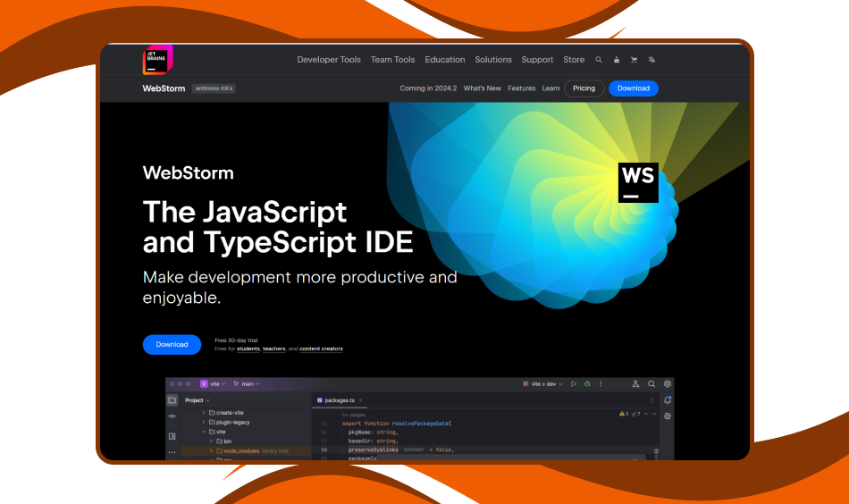Open the shopping cart icon in the header
849x504 pixels.
tap(634, 60)
